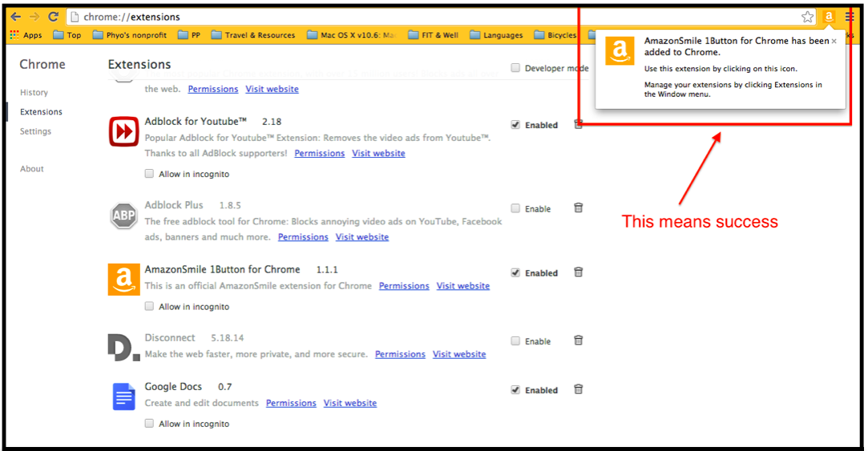
Task: View Permissions for Adblock for Youtube
Action: coord(320,153)
